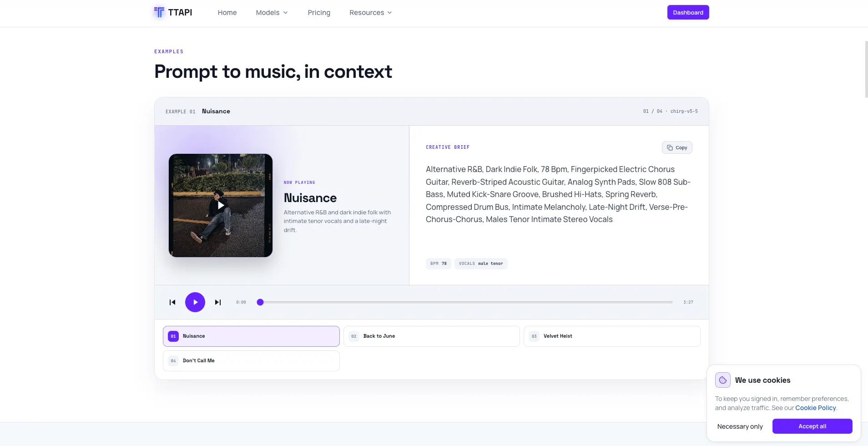This screenshot has width=868, height=446.
Task: Click the 3:27 track duration
Action: click(x=688, y=302)
